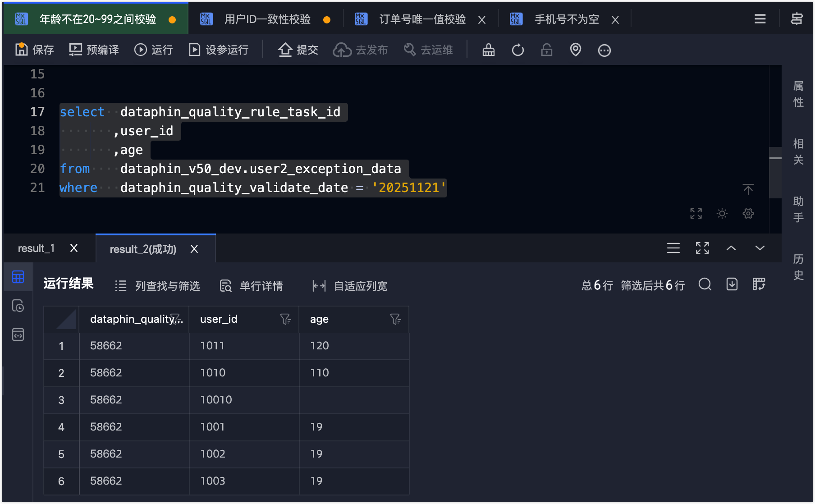Viewport: 815px width, 504px height.
Task: Click 自适应列宽 auto-fit column width
Action: tap(350, 286)
